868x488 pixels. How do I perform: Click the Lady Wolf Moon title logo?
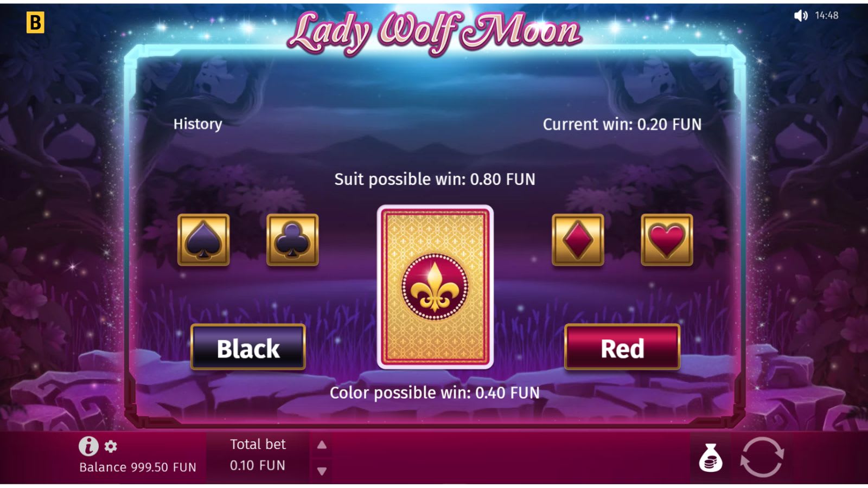coord(434,33)
